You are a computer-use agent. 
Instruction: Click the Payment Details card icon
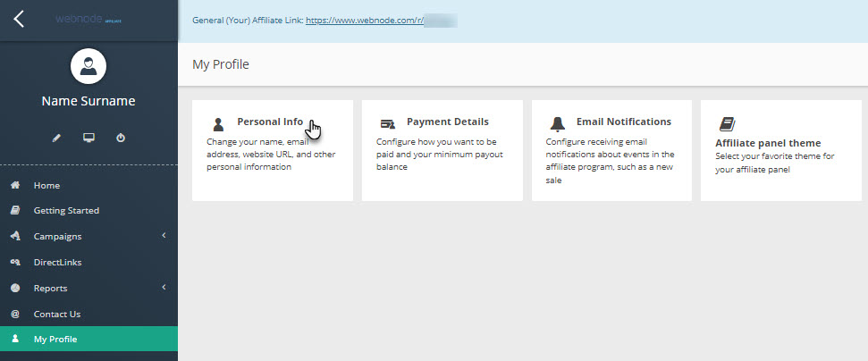click(387, 123)
